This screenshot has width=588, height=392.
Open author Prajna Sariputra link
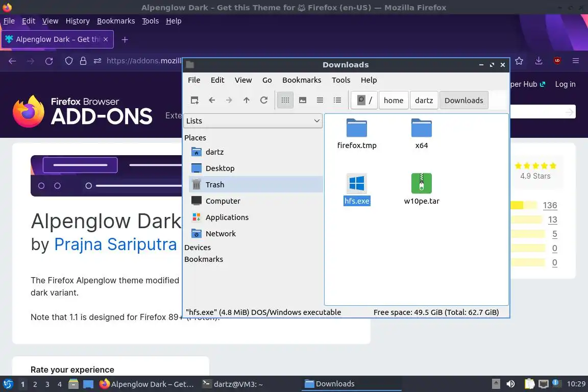(x=115, y=244)
